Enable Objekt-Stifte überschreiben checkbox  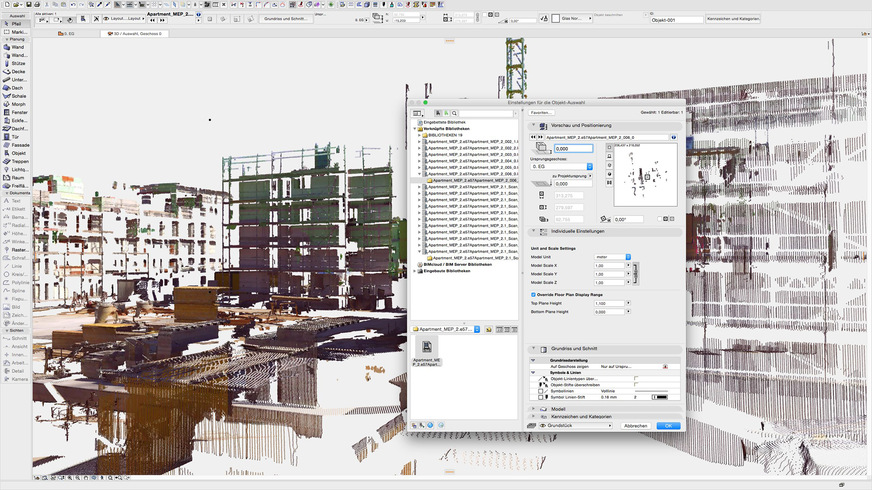tap(635, 385)
